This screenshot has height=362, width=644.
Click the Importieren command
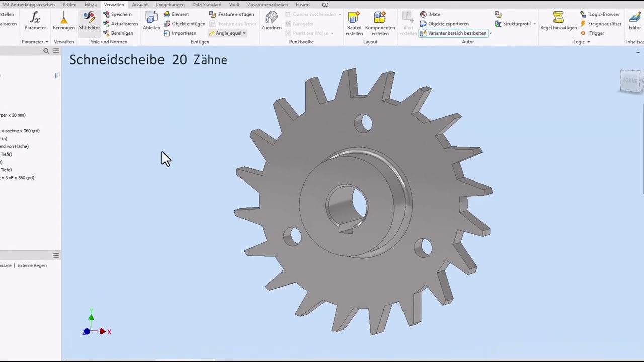[180, 33]
